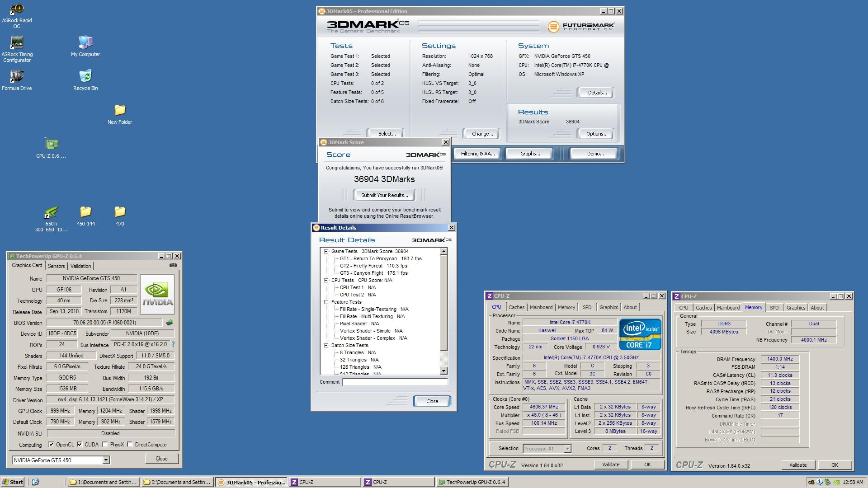Collapse the Batch Size Tests tree node
This screenshot has height=488, width=868.
pos(326,345)
